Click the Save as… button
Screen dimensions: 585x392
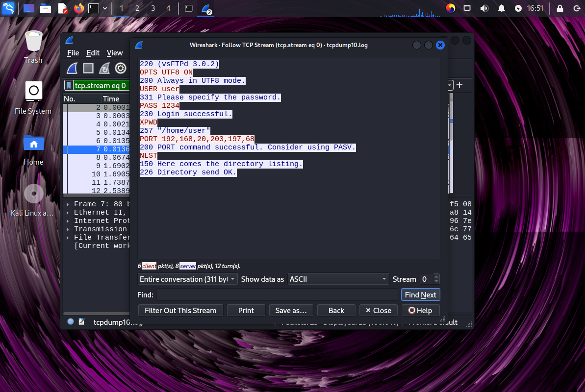coord(291,310)
